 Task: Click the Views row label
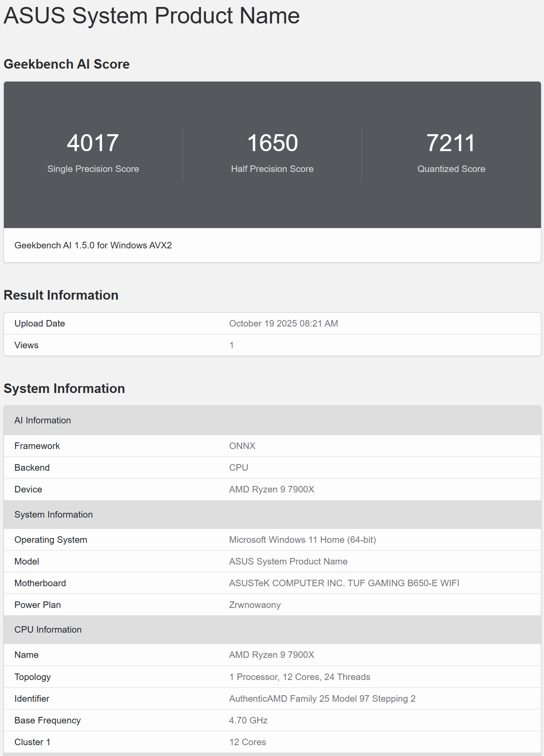(27, 345)
